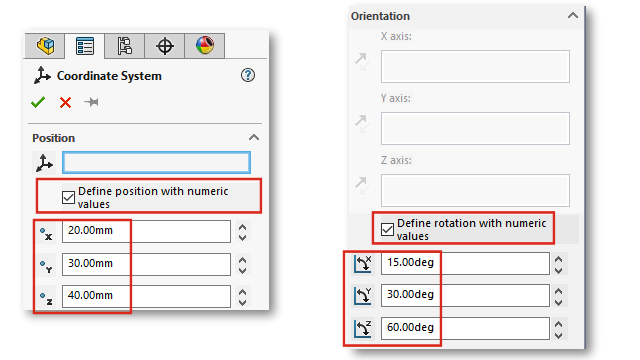Collapse the Position section
Screen dimensions: 640x360
click(x=254, y=138)
